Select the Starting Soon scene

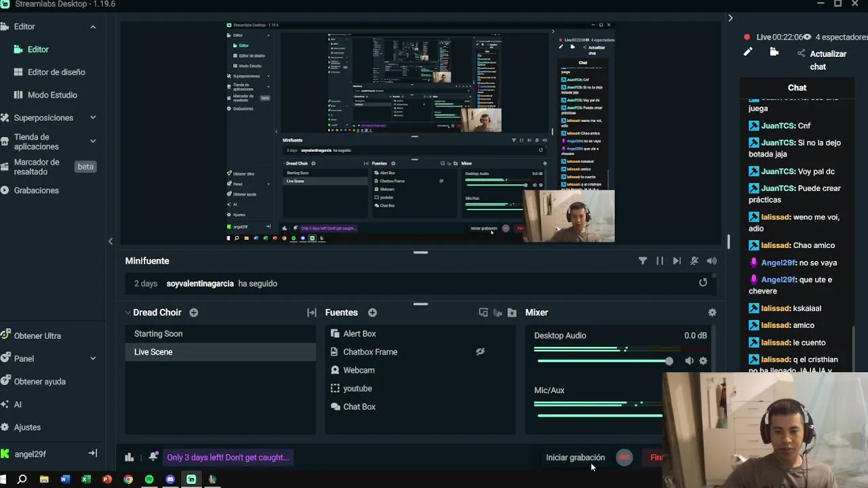point(220,333)
